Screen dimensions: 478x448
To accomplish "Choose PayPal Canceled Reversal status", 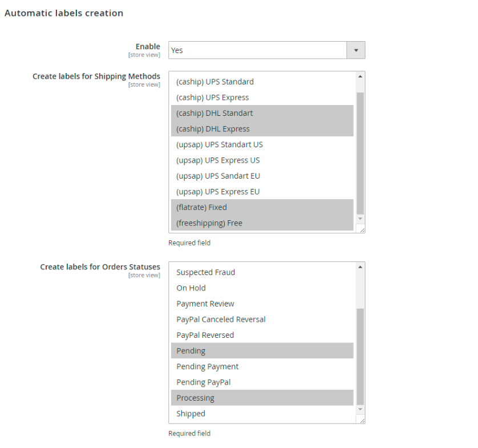I will point(221,320).
